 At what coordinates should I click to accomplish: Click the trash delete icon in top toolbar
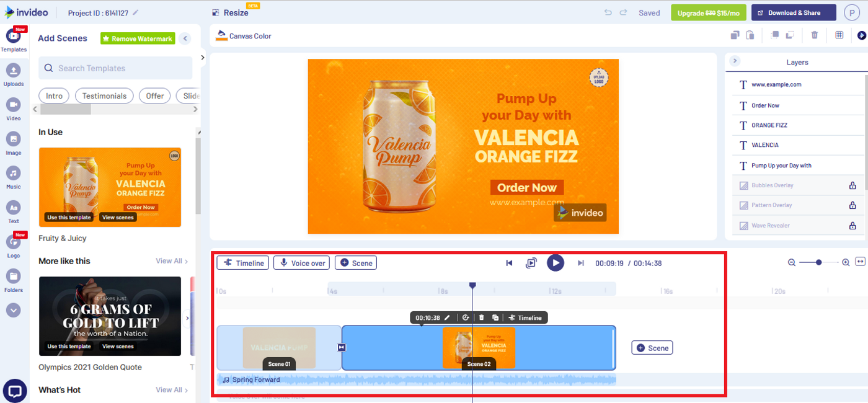[815, 35]
